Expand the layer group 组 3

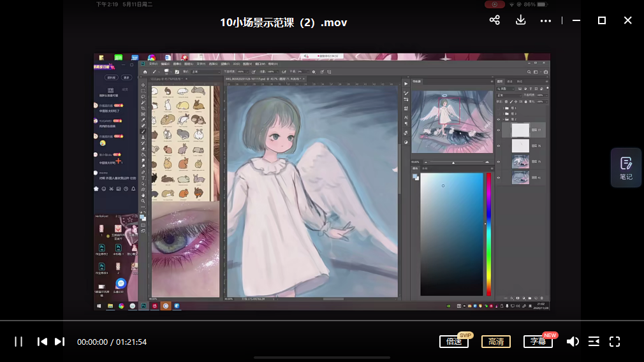coord(503,113)
